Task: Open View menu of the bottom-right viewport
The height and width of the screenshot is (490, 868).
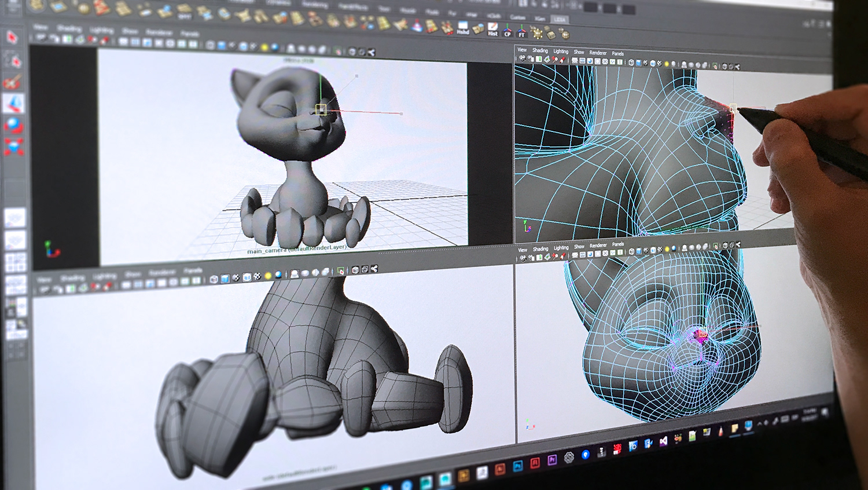Action: point(523,250)
